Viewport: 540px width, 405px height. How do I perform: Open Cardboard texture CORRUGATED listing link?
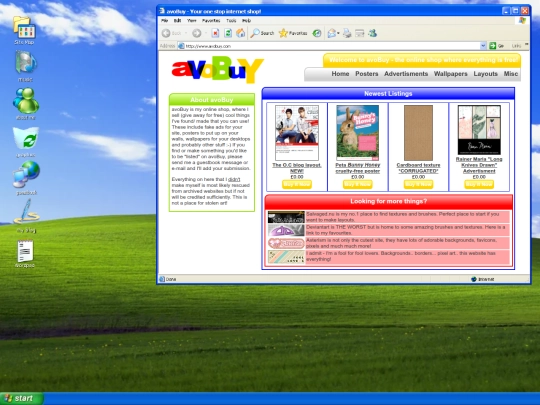[x=418, y=168]
